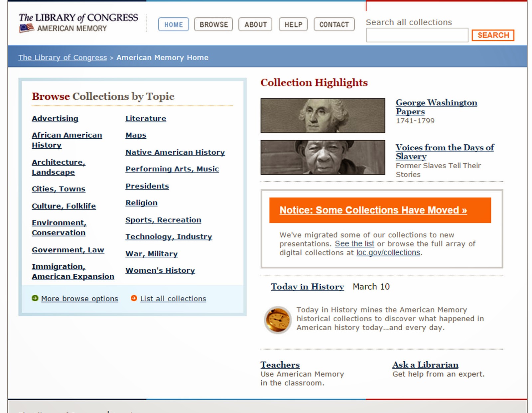Browse the African American History topic
This screenshot has width=532, height=413.
67,140
